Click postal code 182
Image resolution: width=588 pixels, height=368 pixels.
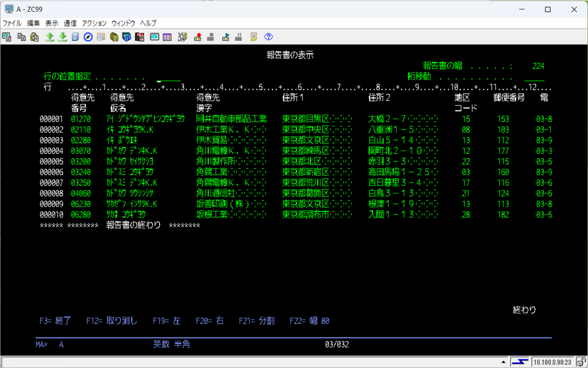(503, 215)
